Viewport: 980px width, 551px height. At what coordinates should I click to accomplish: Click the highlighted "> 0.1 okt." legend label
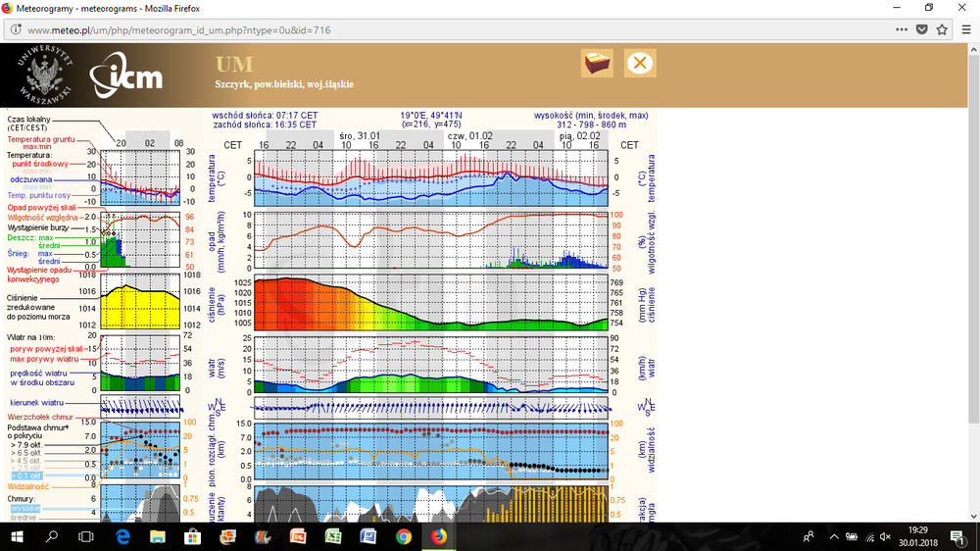pos(26,476)
